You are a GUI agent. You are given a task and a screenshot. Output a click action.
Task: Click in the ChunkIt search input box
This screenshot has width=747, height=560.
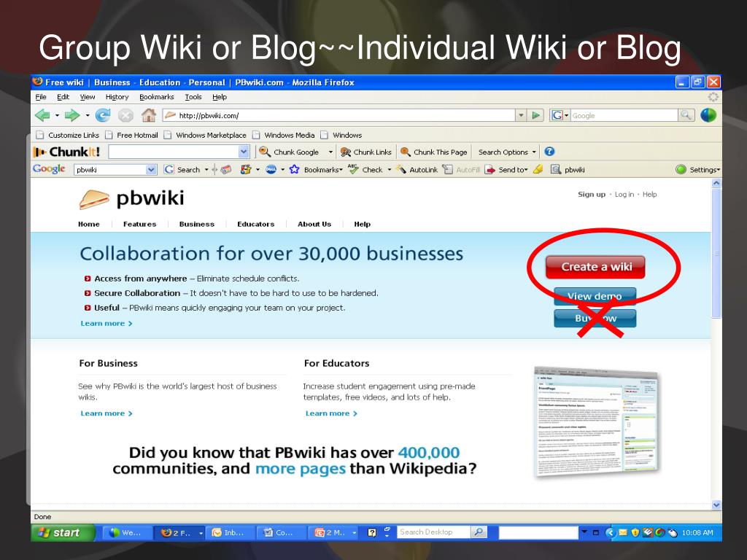[174, 152]
